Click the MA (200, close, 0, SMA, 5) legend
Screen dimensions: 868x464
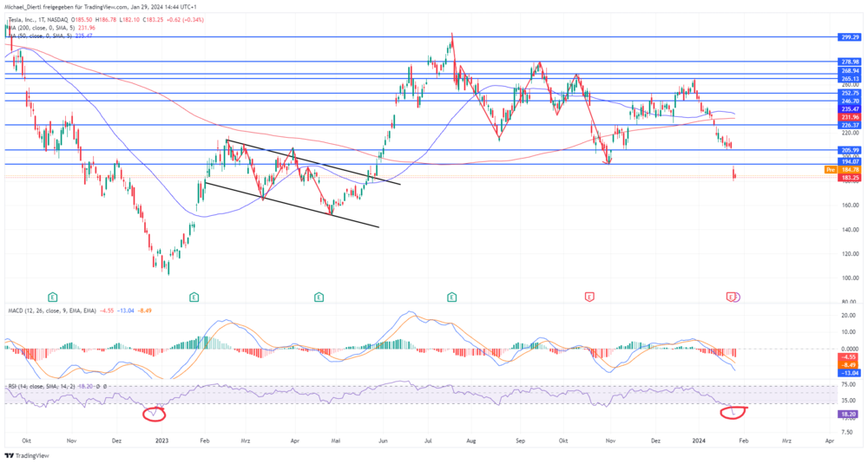(x=40, y=28)
